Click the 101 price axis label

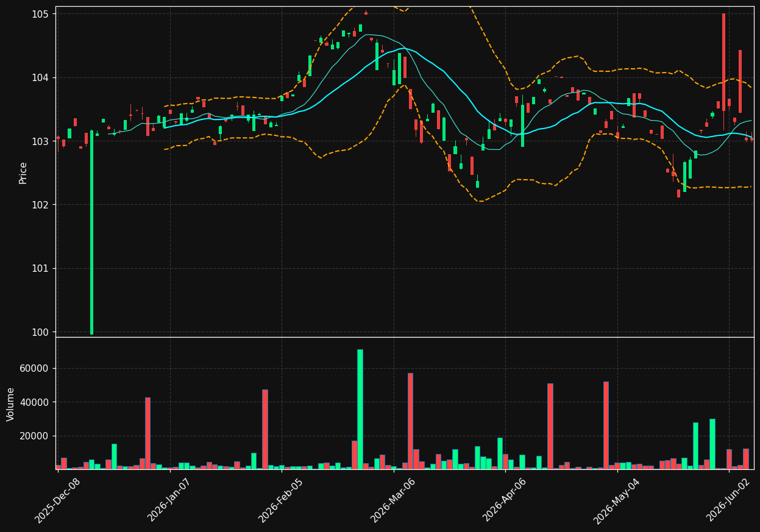(x=41, y=269)
